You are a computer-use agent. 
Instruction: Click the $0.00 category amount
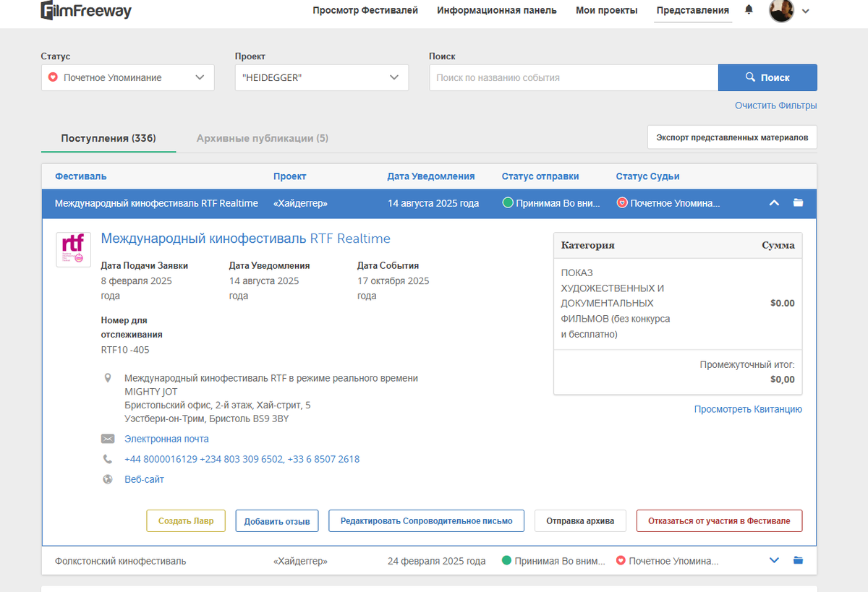pyautogui.click(x=782, y=304)
